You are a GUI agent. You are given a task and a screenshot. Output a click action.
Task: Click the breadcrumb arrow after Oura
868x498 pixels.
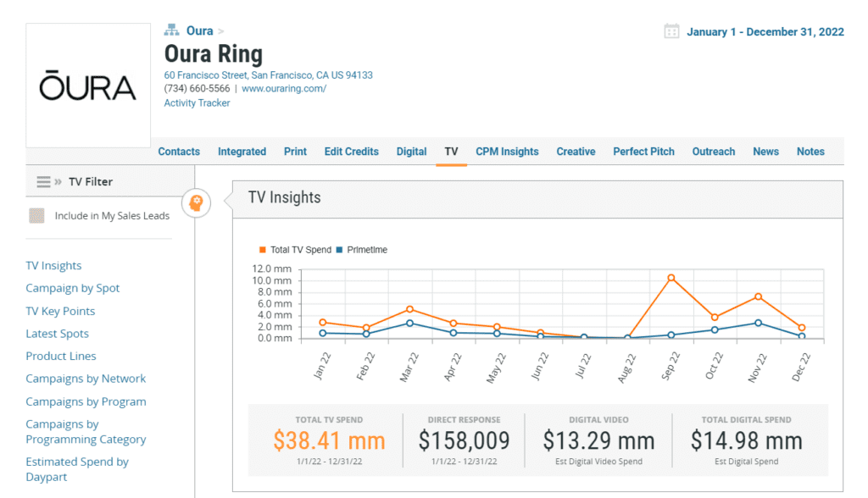click(x=221, y=31)
